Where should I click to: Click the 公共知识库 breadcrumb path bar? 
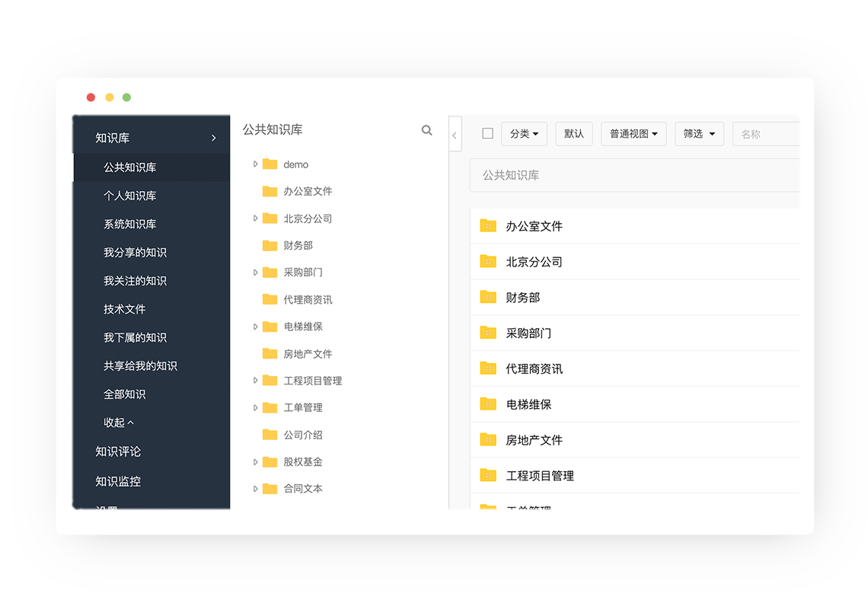635,176
